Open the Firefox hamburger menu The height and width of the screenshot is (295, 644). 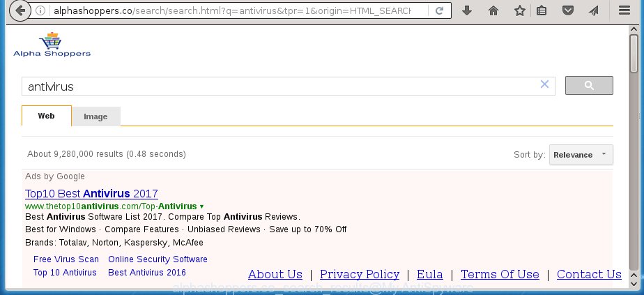[624, 10]
